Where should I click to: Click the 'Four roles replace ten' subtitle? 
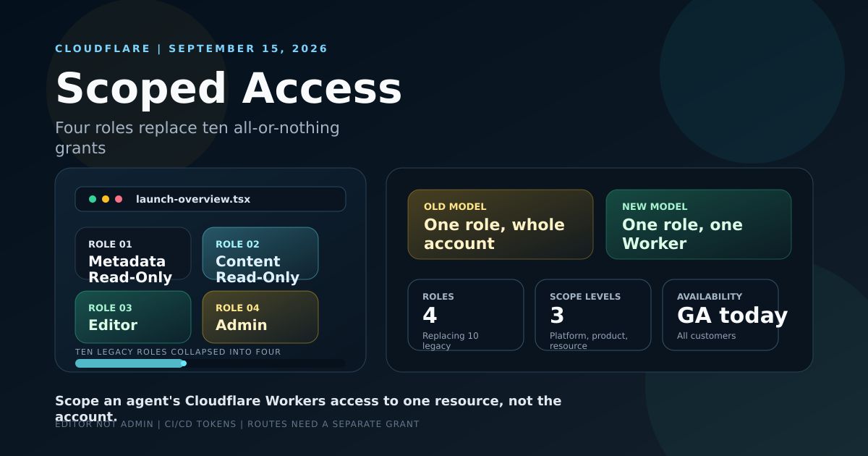(x=197, y=138)
